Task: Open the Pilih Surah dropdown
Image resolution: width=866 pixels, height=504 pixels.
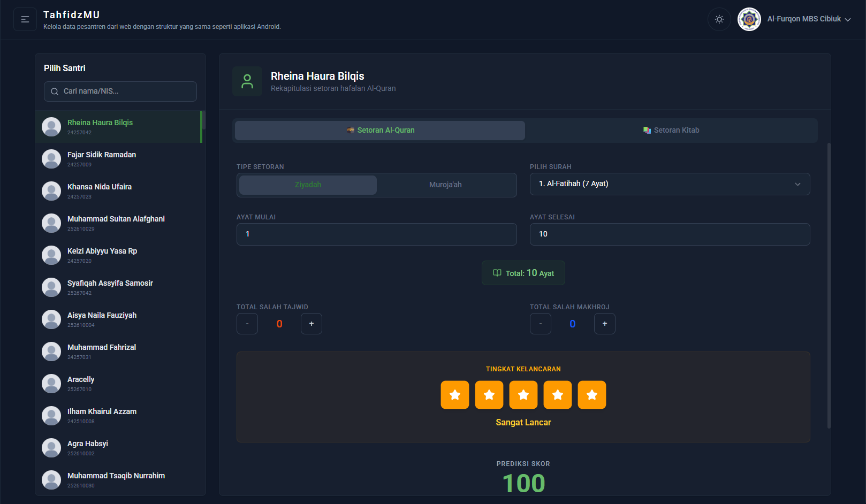Action: pyautogui.click(x=670, y=184)
